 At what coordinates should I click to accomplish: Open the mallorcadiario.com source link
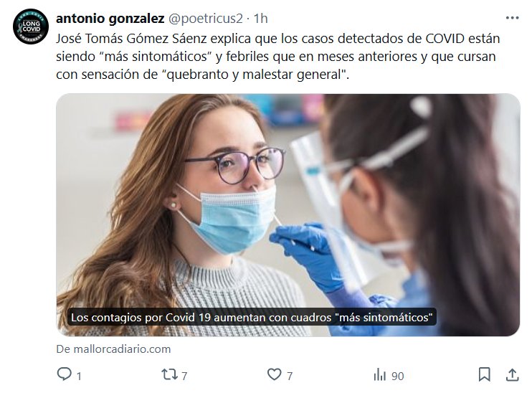coord(113,349)
